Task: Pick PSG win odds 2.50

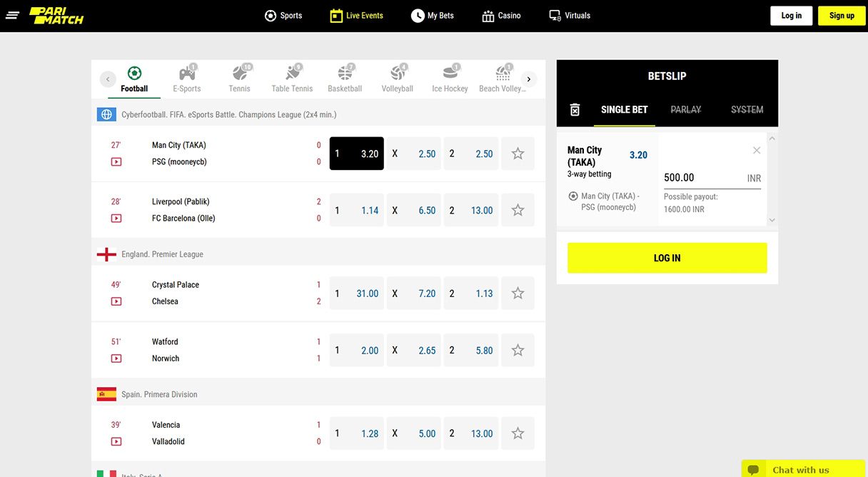Action: coord(471,154)
